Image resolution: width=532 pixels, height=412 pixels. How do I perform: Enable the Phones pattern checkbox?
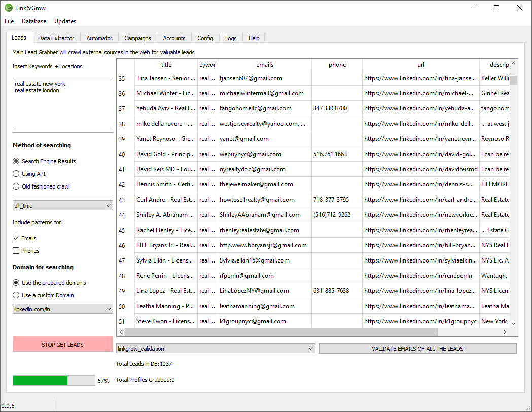[16, 251]
